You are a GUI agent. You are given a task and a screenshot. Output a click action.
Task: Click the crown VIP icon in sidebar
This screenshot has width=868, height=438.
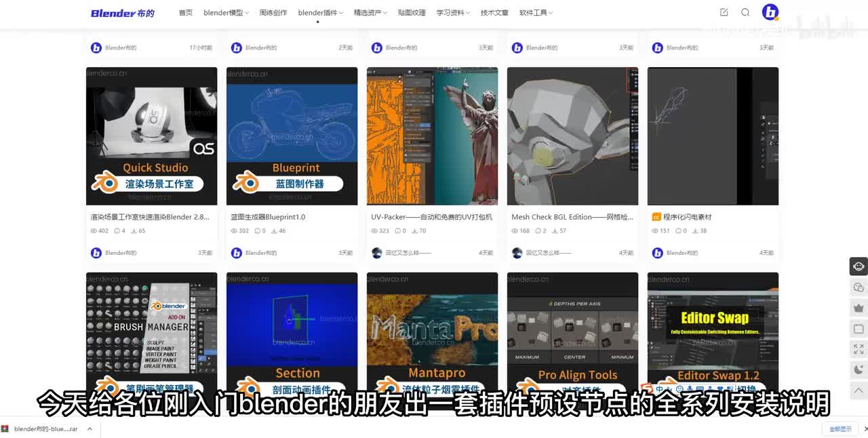[x=859, y=308]
